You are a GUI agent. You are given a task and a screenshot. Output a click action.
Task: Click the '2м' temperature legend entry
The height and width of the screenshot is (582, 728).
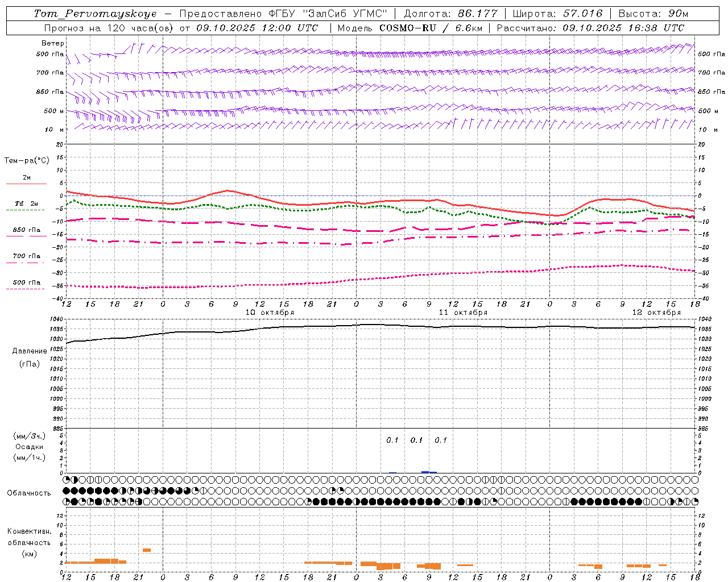tap(27, 178)
